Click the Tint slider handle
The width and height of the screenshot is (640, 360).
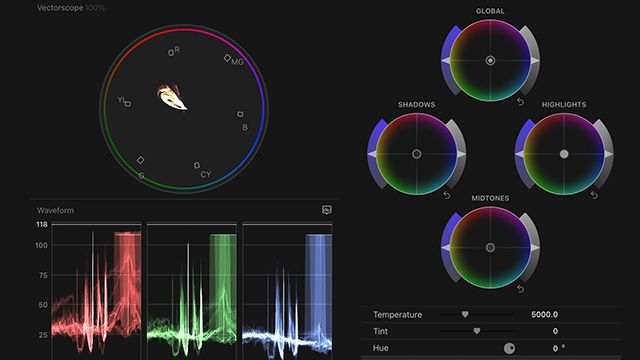[x=477, y=331]
